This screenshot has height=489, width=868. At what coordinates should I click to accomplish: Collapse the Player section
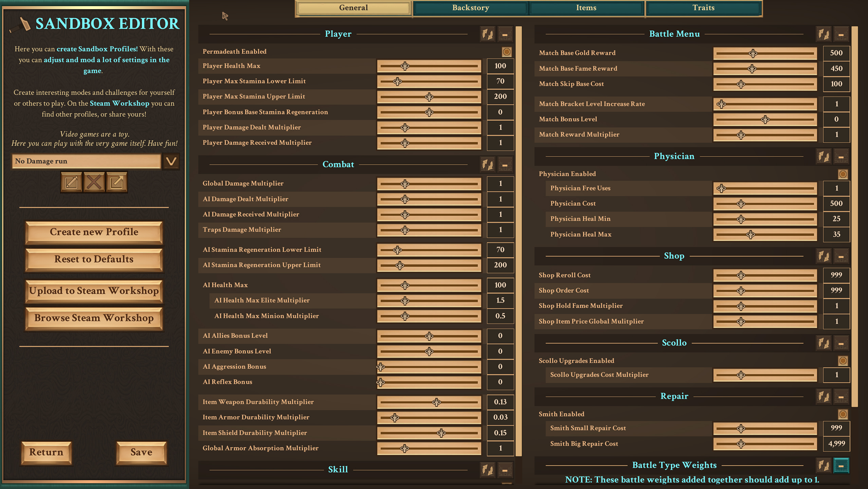[505, 34]
